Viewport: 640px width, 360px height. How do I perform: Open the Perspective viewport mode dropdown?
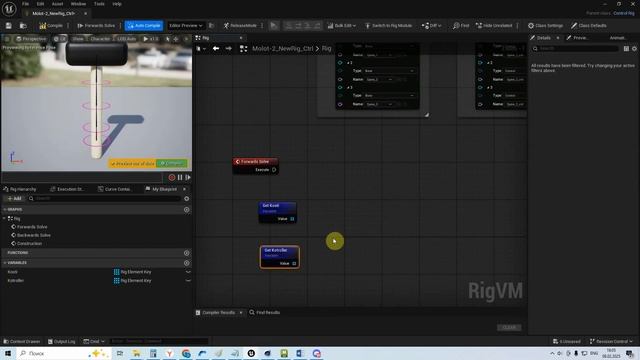31,39
